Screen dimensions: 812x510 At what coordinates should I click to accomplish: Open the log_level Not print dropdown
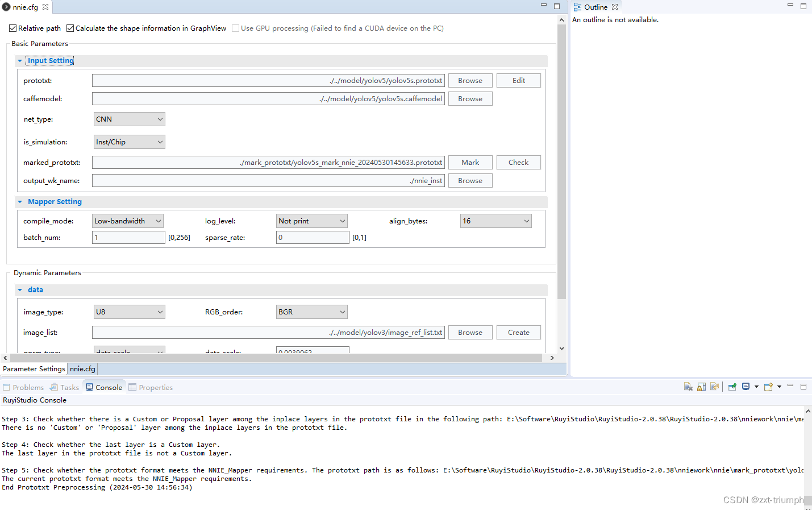pyautogui.click(x=312, y=221)
